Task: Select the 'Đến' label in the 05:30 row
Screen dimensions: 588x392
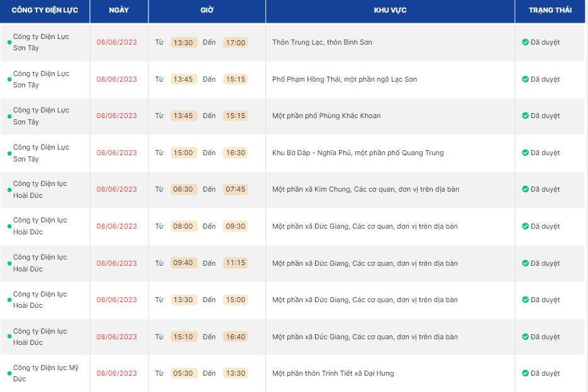Action: (x=209, y=373)
